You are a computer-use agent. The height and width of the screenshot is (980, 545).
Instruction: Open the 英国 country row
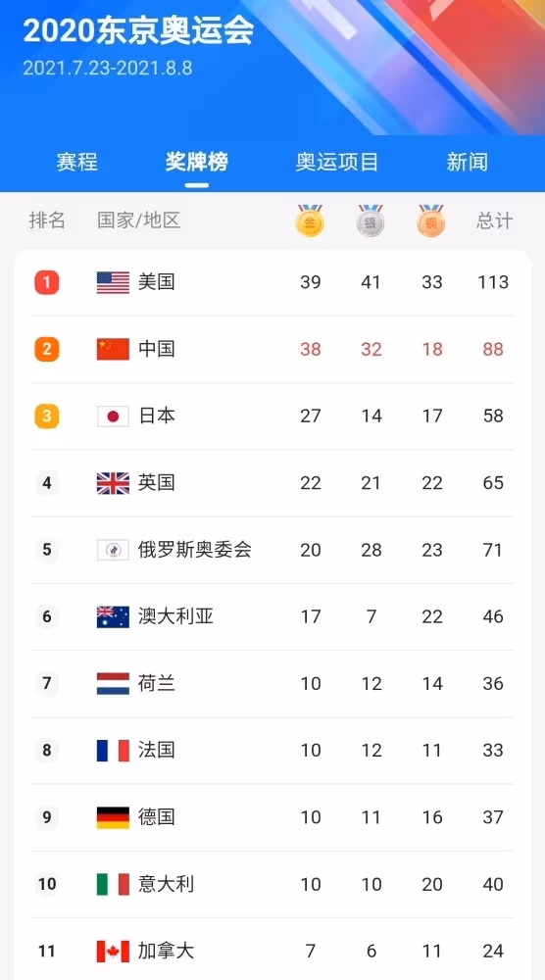click(272, 483)
